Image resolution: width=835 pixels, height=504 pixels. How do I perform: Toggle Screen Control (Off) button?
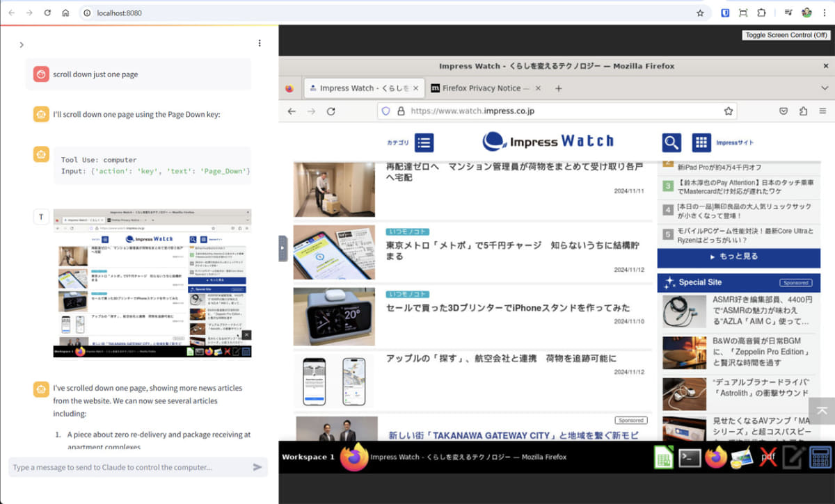tap(787, 35)
